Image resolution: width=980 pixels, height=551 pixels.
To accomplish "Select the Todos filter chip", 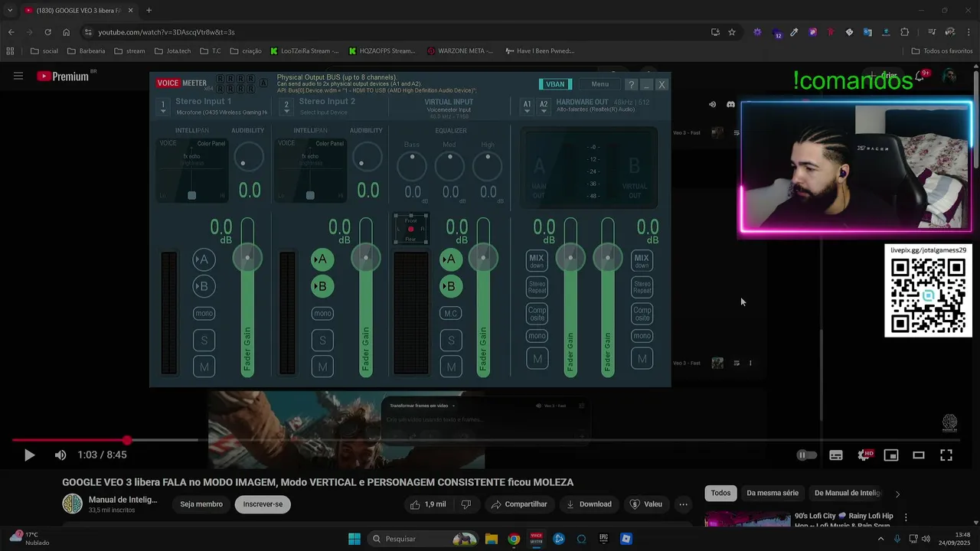I will [720, 494].
